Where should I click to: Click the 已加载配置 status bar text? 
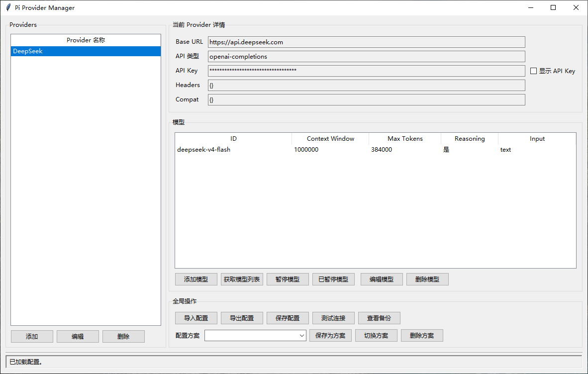coord(26,362)
